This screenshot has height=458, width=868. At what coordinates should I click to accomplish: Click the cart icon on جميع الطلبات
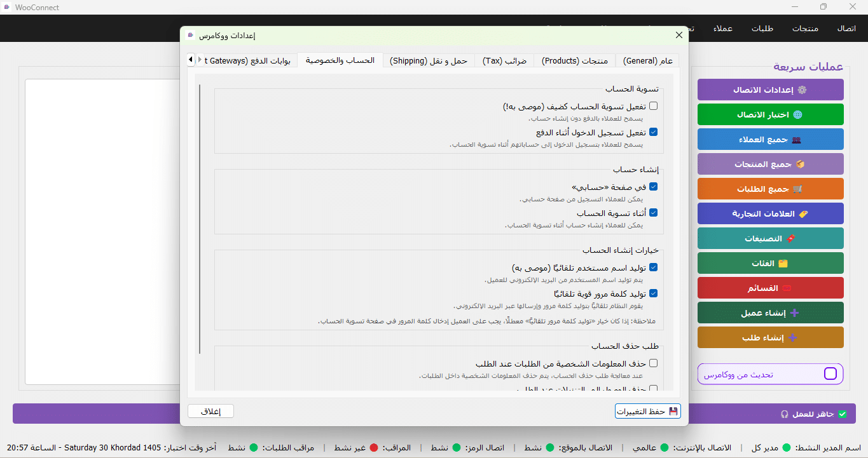tap(797, 189)
